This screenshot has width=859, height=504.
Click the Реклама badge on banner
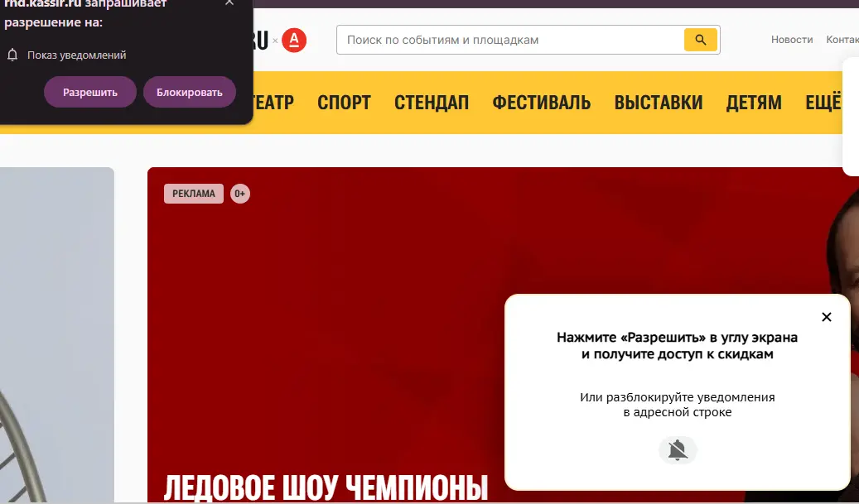[194, 194]
